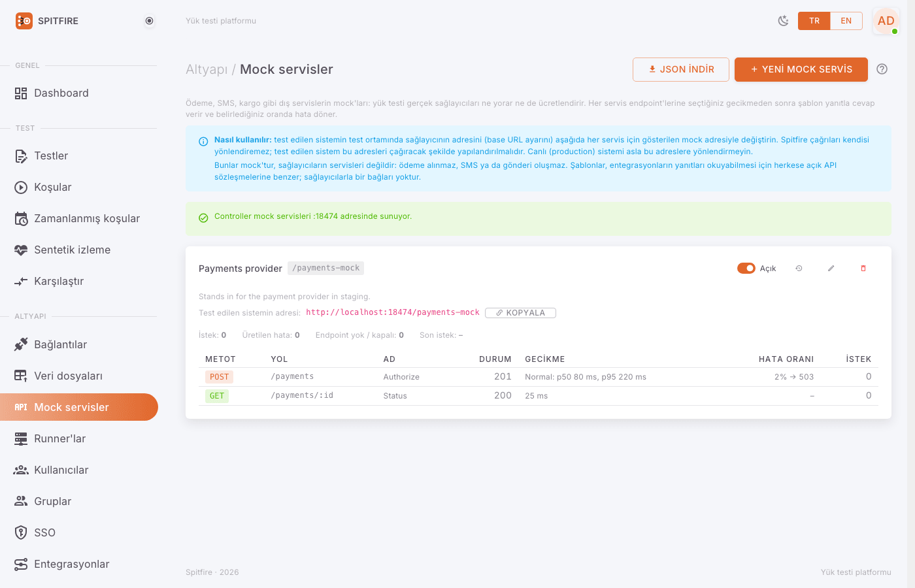The image size is (915, 588).
Task: Select EN language option
Action: [846, 21]
